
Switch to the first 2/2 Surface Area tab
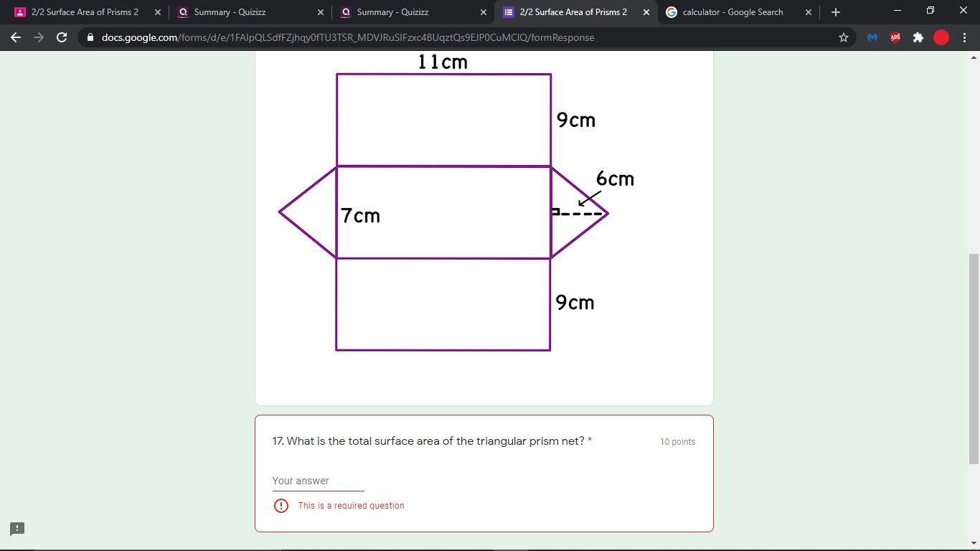pos(85,12)
